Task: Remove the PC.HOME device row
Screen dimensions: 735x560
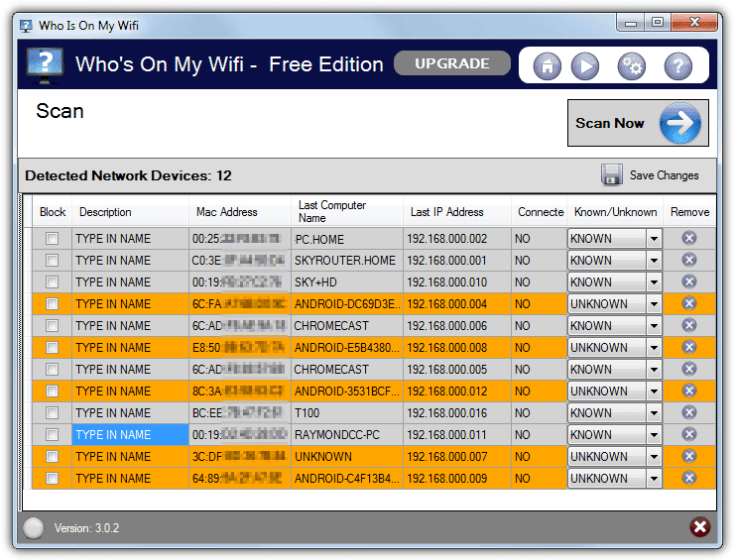Action: [689, 238]
